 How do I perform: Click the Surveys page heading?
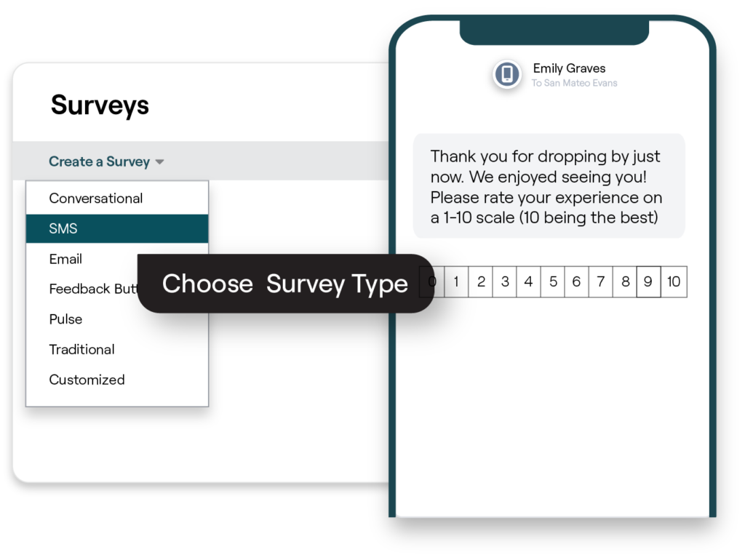[x=99, y=105]
